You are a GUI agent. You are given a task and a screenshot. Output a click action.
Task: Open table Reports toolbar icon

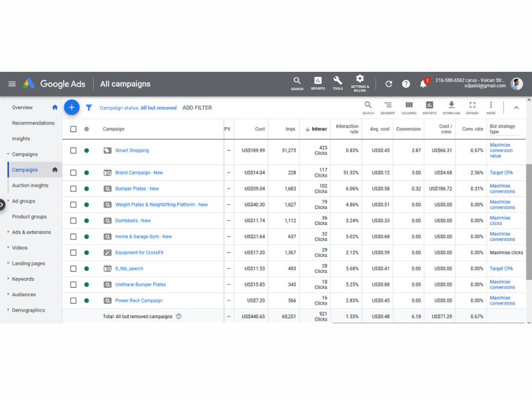(429, 108)
